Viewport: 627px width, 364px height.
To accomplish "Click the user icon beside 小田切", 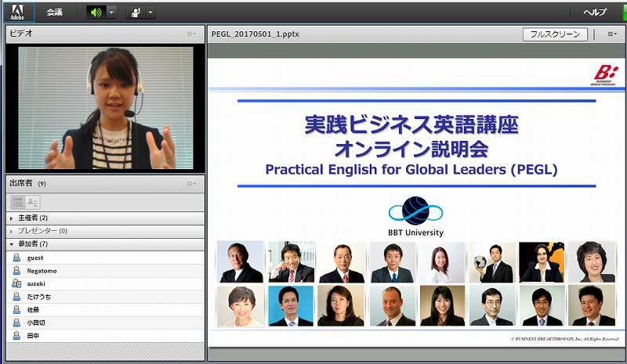I will pos(16,323).
